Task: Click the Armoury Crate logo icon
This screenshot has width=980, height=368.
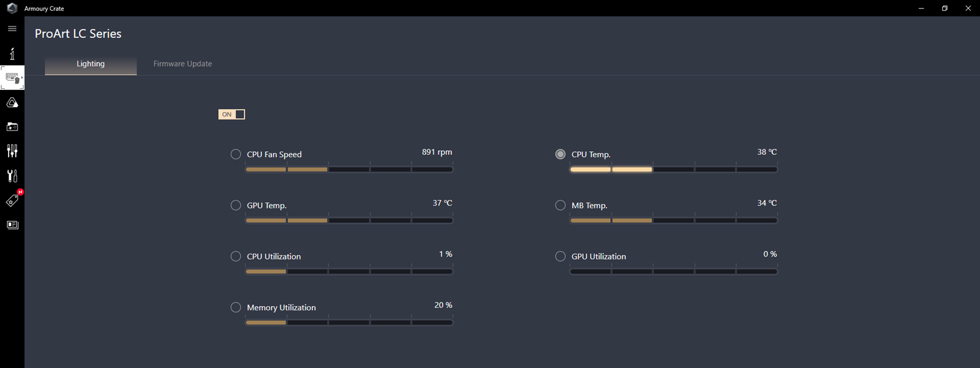Action: click(12, 8)
